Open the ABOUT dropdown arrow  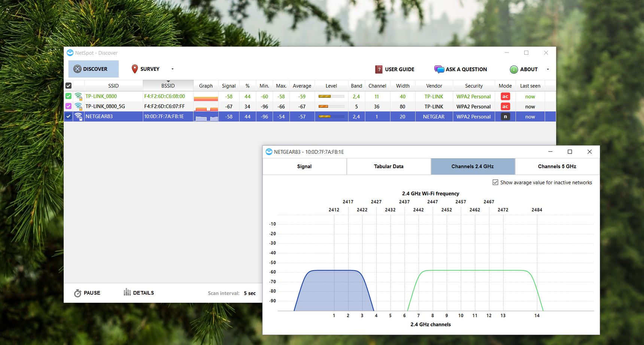pyautogui.click(x=548, y=69)
